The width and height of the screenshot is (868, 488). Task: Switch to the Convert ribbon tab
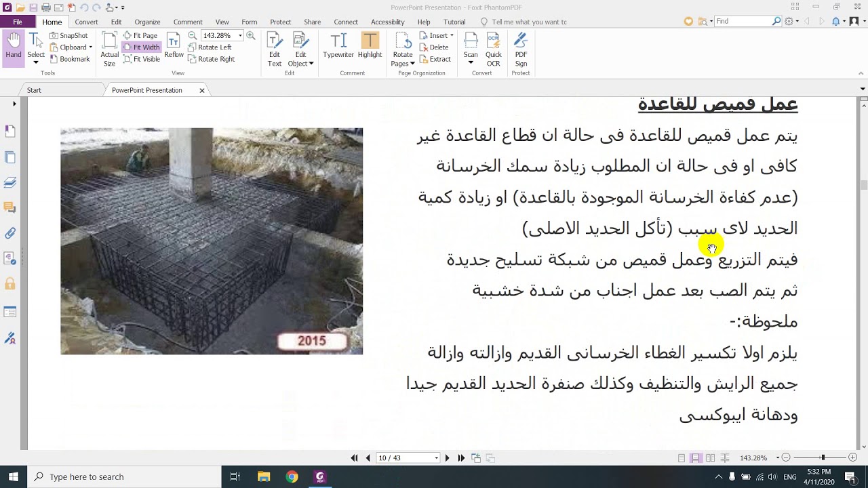[x=86, y=22]
